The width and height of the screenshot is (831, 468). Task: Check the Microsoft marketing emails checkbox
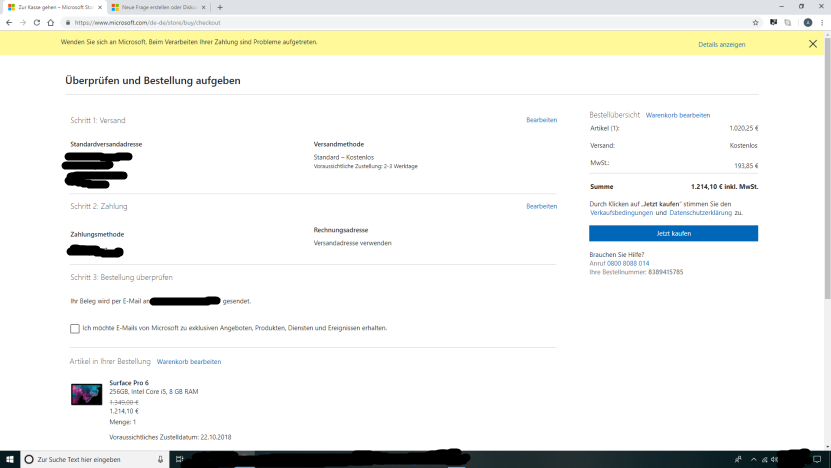coord(75,329)
